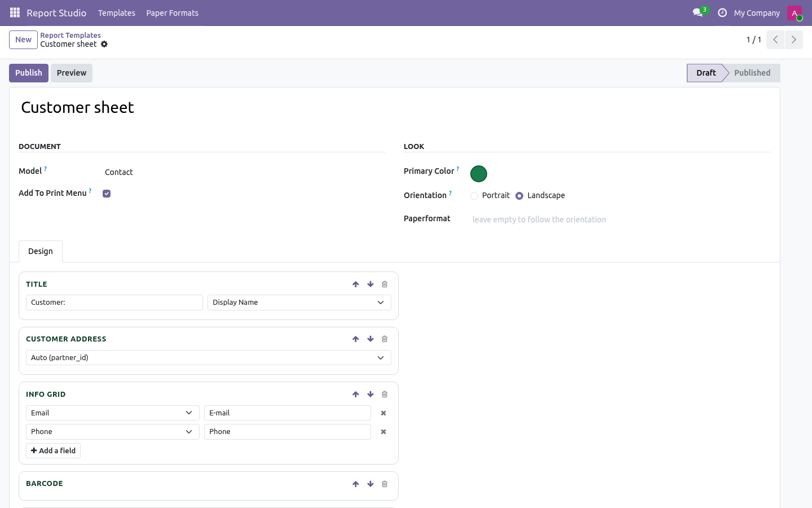The width and height of the screenshot is (812, 508).
Task: Click the Report Studio app title
Action: (56, 13)
